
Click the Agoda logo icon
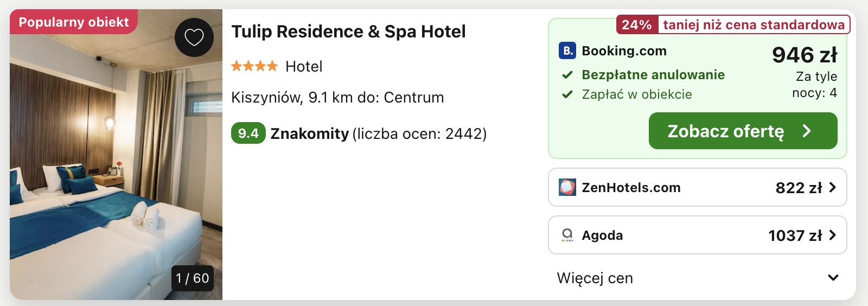(567, 235)
